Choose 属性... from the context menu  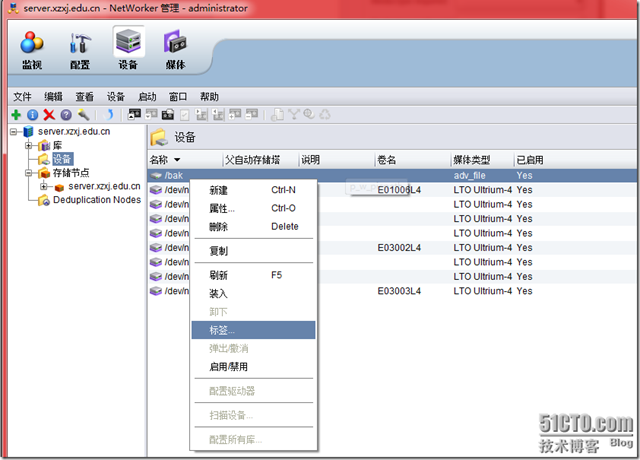pos(253,208)
